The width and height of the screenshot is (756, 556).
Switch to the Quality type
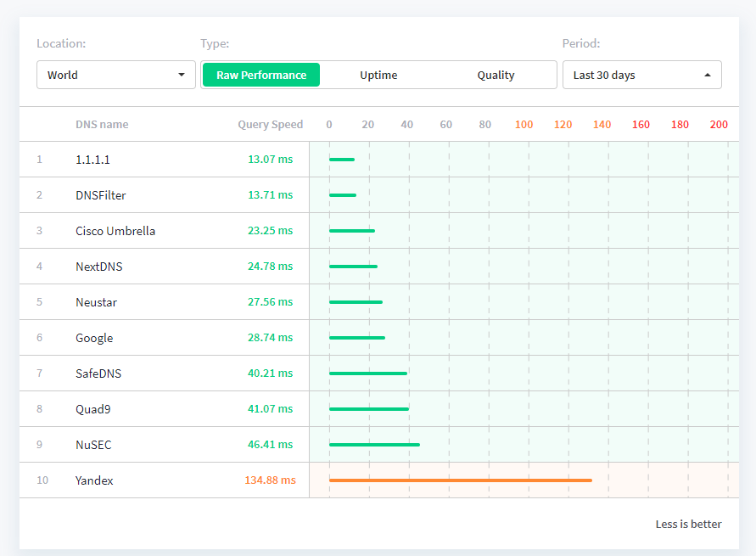point(496,75)
